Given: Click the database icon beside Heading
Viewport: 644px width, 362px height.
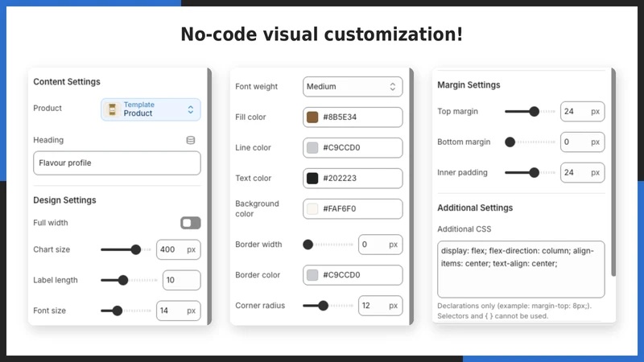Looking at the screenshot, I should (x=190, y=140).
